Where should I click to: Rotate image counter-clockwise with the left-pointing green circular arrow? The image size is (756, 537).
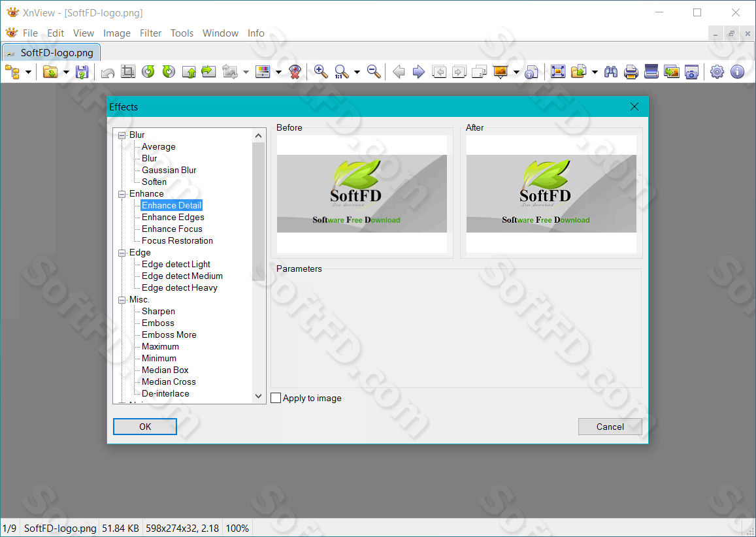[148, 72]
